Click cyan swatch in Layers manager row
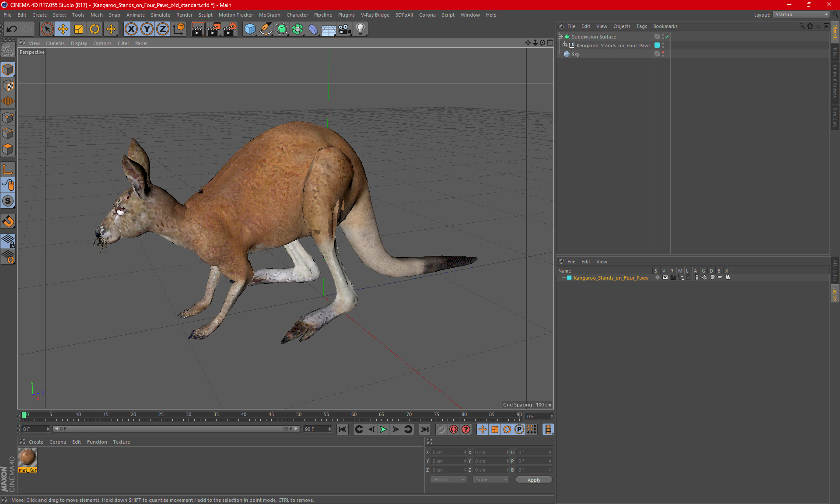The height and width of the screenshot is (504, 840). [569, 278]
